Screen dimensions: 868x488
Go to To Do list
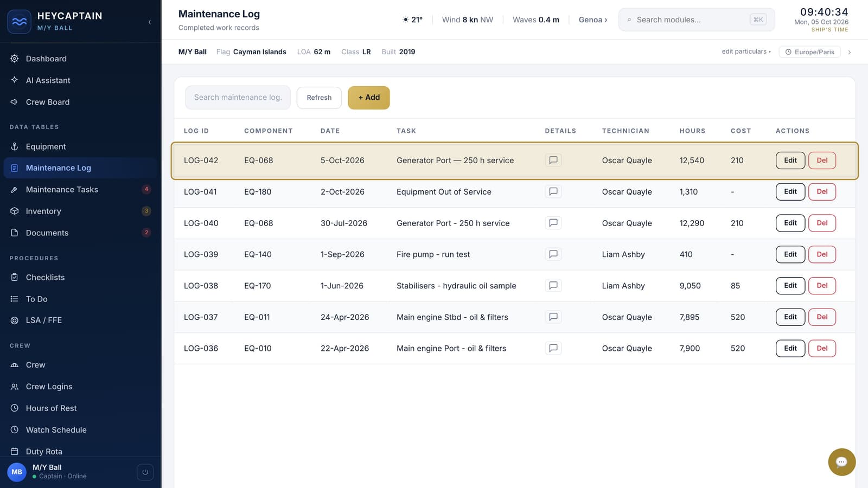[x=80, y=299]
